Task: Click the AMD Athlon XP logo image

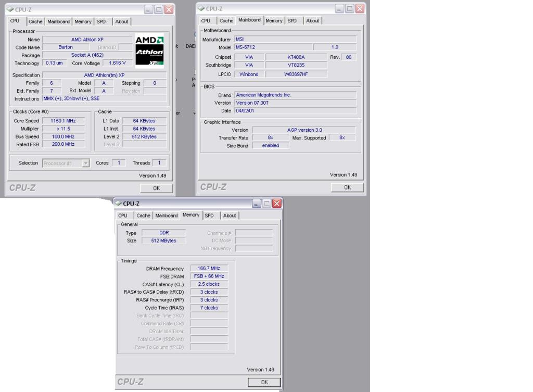Action: point(149,50)
